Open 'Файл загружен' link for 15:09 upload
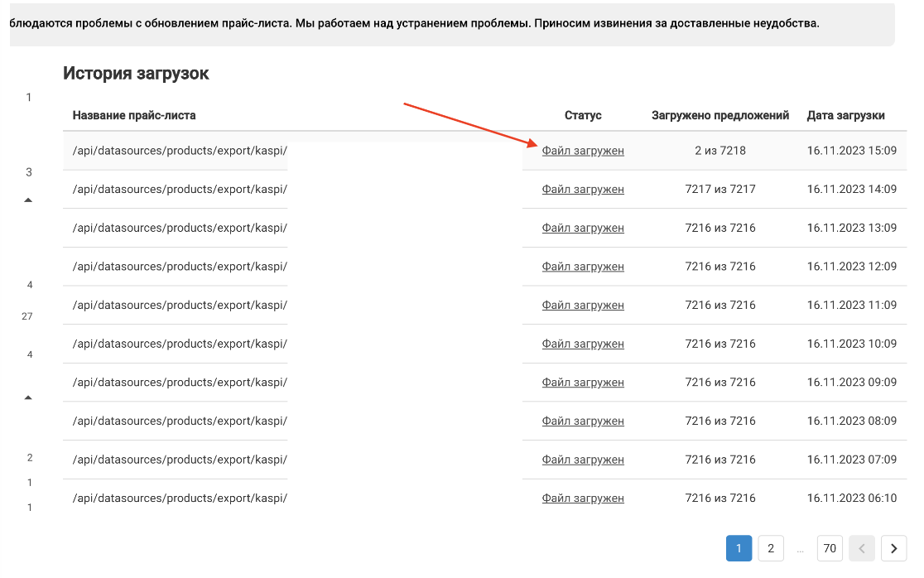This screenshot has height=578, width=924. pos(583,151)
